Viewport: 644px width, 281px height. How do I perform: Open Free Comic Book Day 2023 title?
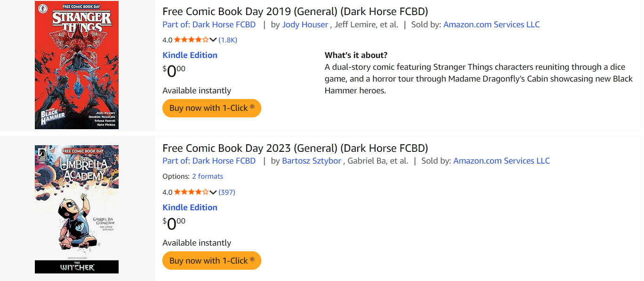pyautogui.click(x=295, y=148)
